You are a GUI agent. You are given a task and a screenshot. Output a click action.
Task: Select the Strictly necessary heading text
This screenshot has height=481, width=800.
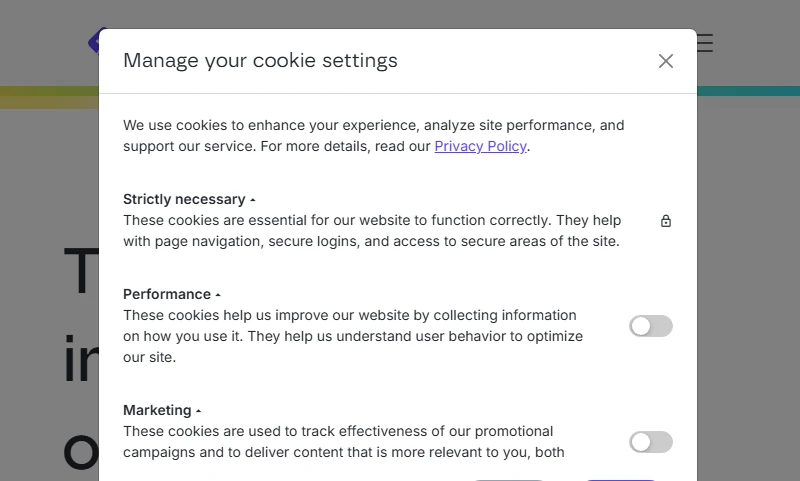[184, 199]
